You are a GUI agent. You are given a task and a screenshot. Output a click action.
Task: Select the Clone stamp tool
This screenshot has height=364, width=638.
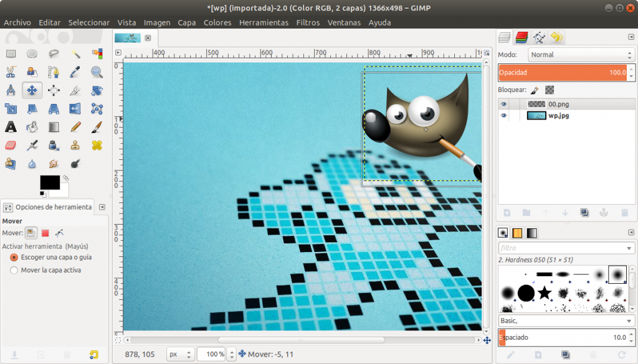(75, 145)
